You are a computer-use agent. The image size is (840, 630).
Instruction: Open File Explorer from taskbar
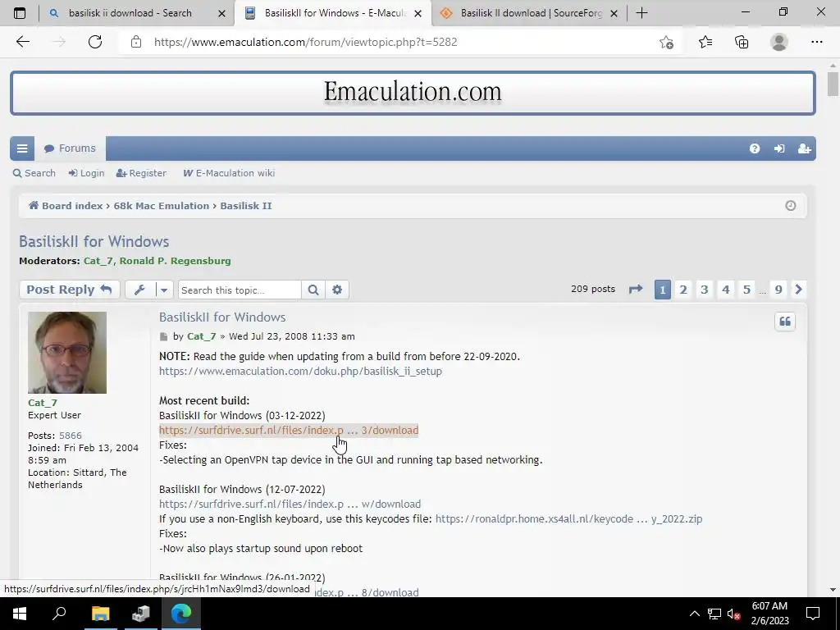100,614
